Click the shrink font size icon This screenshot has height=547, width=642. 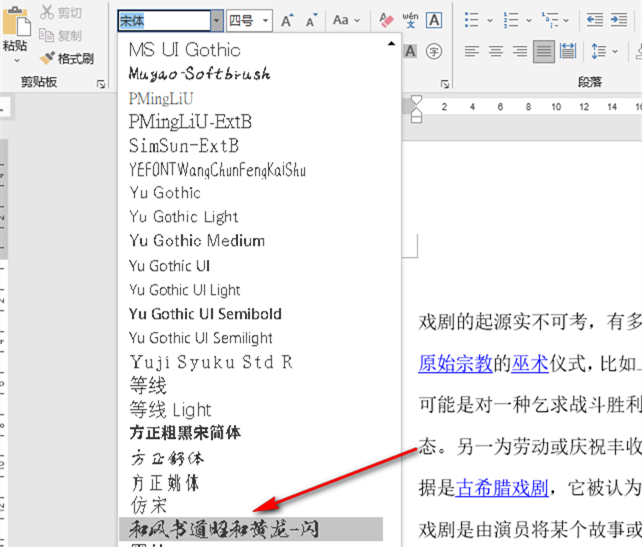click(311, 20)
